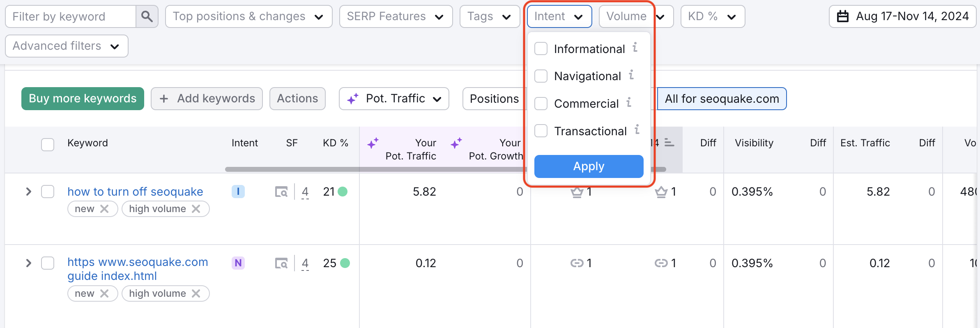This screenshot has height=328, width=980.
Task: Click the 'Buy more keywords' button
Action: click(83, 99)
